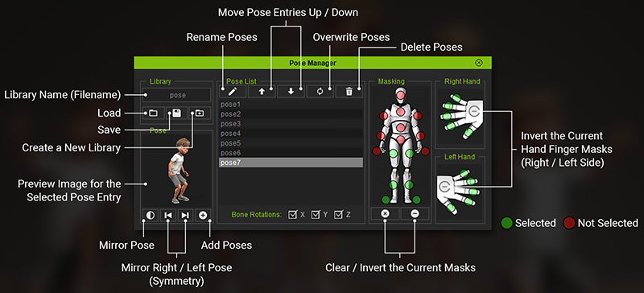
Task: Toggle Left Hand thumb mask dot
Action: click(451, 208)
